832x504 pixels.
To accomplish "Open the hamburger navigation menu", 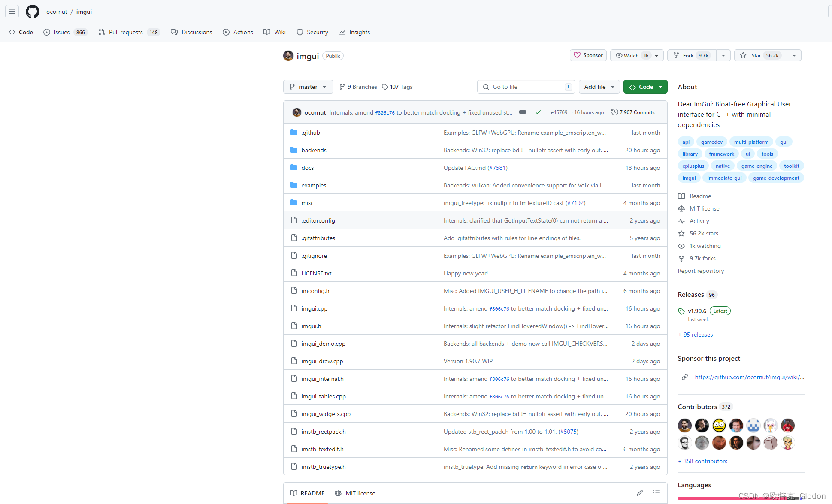I will point(12,12).
